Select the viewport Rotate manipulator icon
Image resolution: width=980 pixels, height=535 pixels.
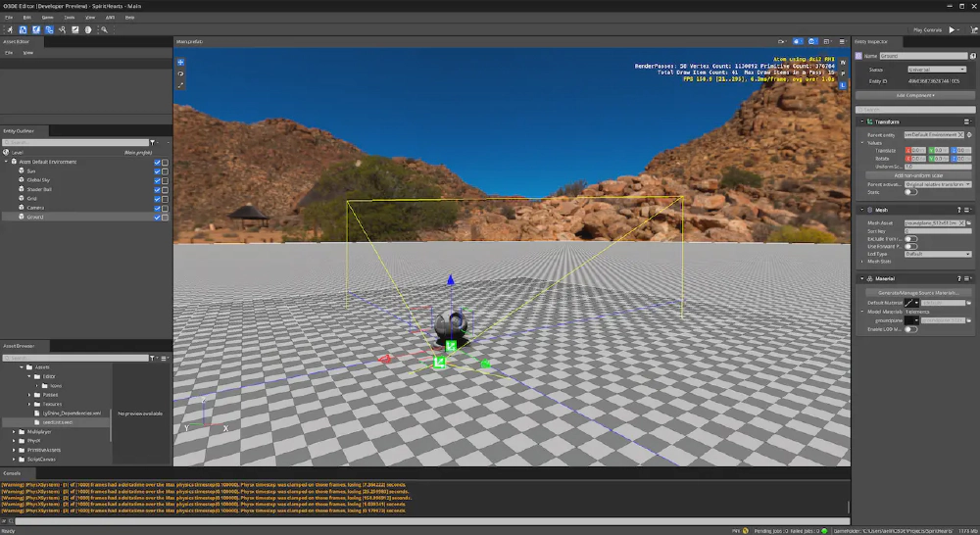tap(180, 73)
